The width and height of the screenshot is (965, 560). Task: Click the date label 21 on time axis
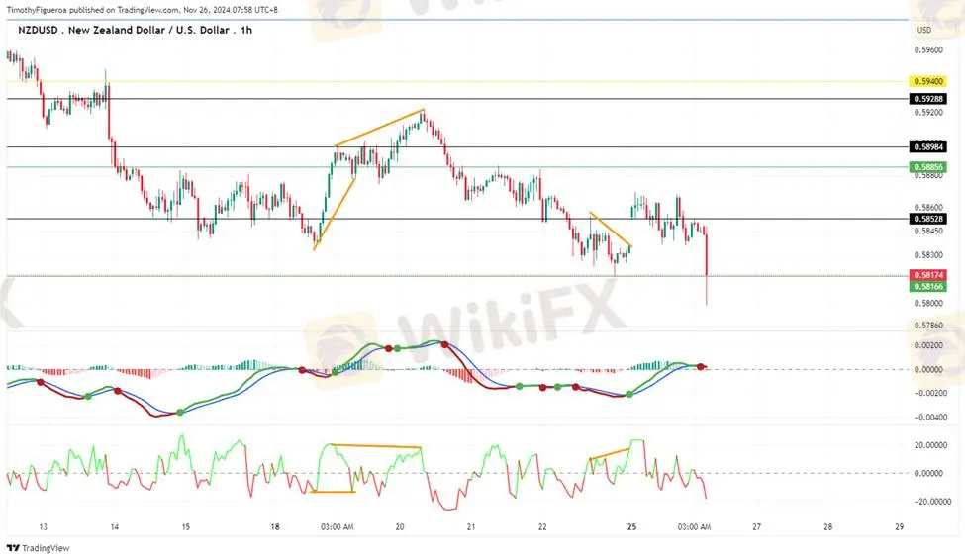[471, 526]
